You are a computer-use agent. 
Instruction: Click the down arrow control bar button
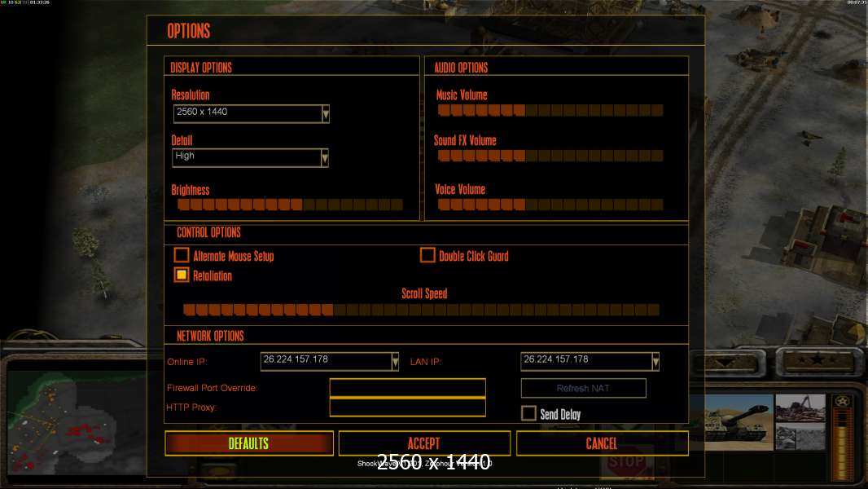pyautogui.click(x=727, y=363)
